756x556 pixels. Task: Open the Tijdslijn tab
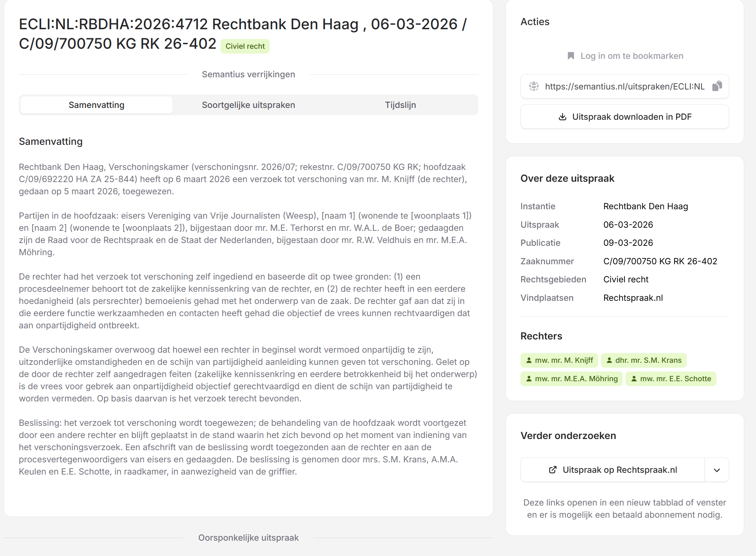[400, 105]
